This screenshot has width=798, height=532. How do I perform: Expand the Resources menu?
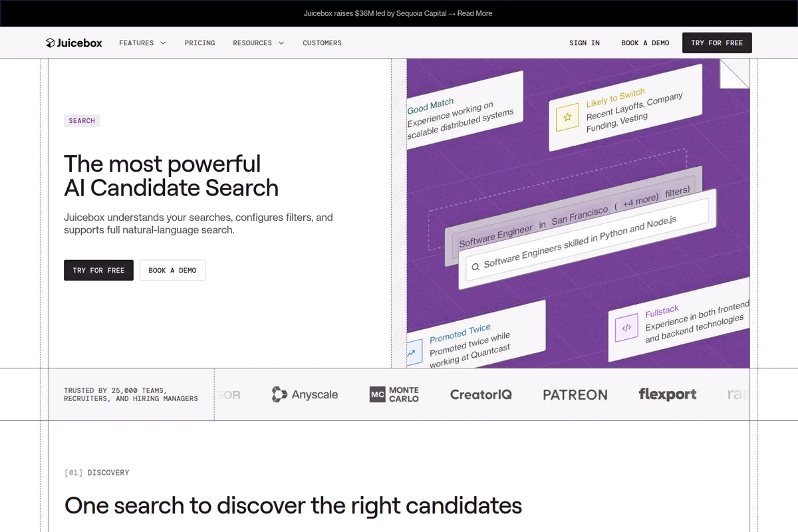tap(258, 43)
